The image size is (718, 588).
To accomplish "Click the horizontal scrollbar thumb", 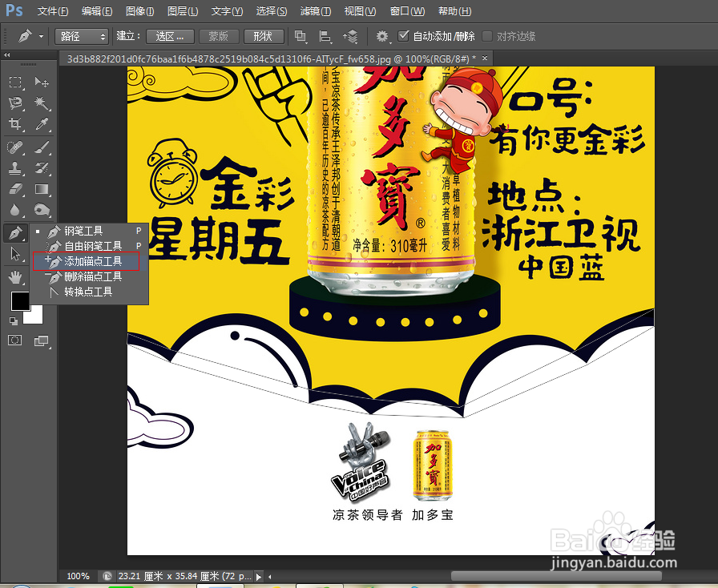I will (x=556, y=576).
